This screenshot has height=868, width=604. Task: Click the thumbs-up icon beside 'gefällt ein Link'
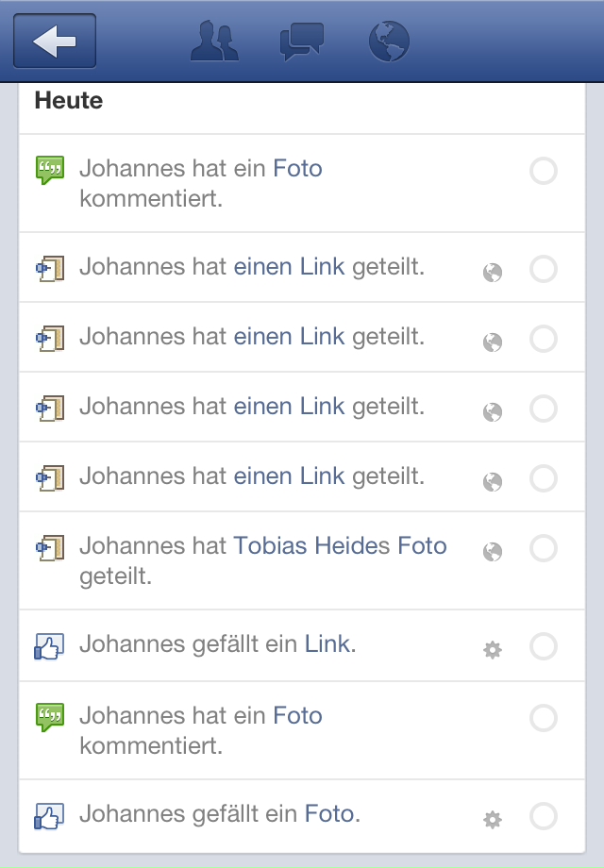tap(48, 646)
